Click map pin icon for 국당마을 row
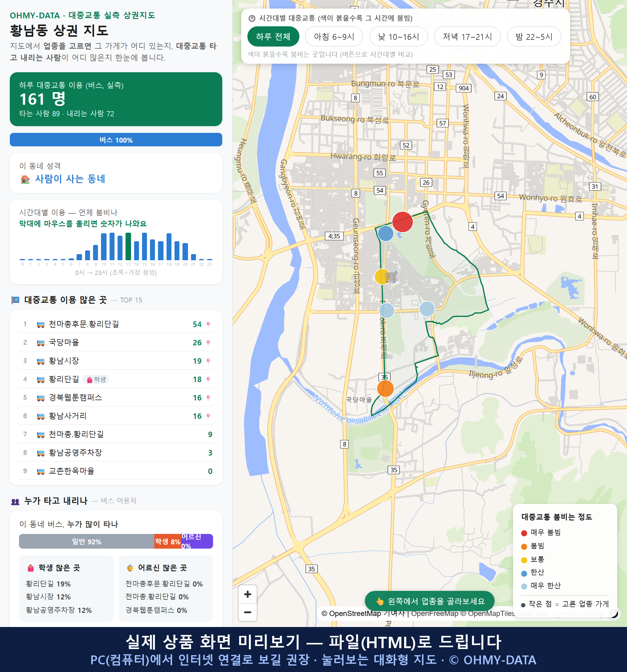 [208, 343]
